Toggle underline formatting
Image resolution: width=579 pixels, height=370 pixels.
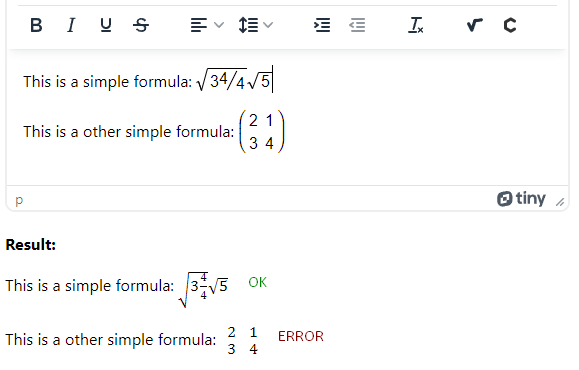[x=106, y=25]
